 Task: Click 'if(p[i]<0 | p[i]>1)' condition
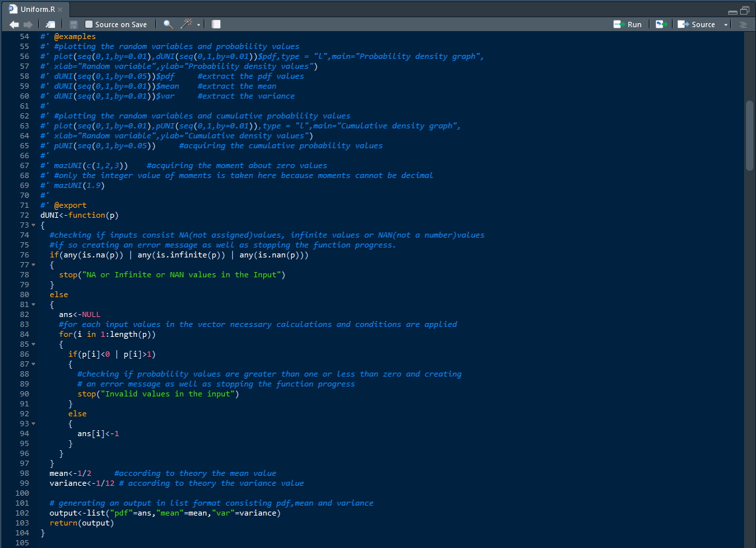(112, 354)
